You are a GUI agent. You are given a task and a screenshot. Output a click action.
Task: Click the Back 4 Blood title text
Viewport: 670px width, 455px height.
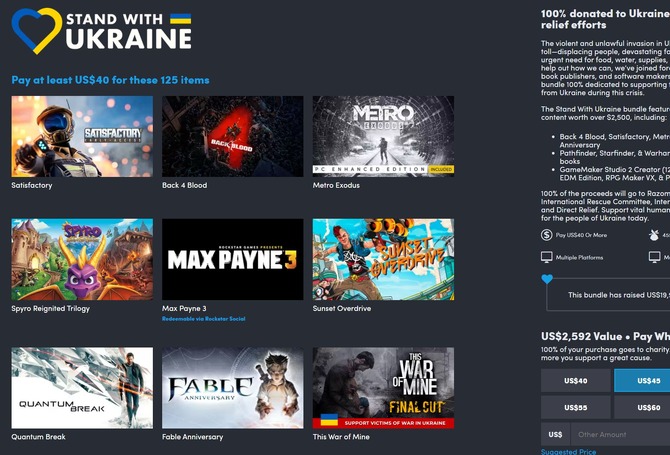(x=184, y=185)
